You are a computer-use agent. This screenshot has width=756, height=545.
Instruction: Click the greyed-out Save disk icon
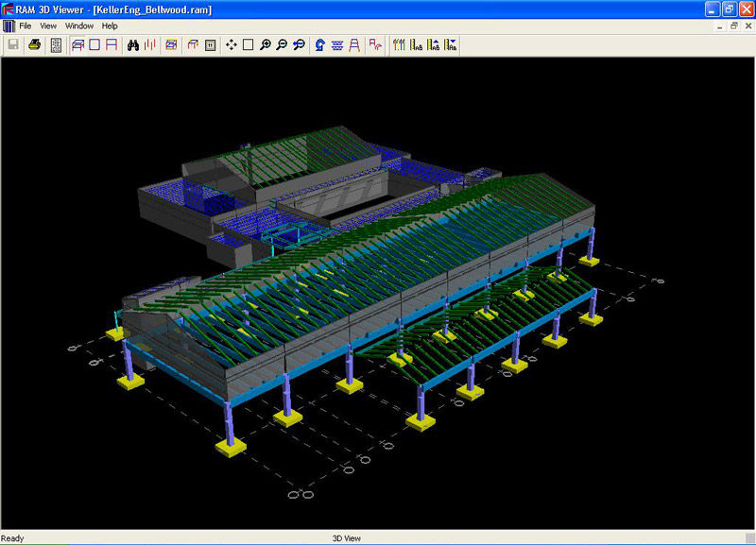13,44
